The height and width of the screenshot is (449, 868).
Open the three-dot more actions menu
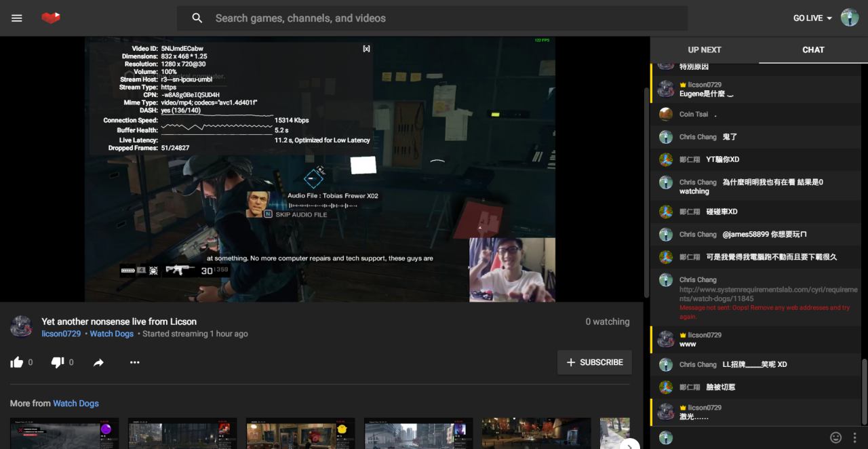134,362
